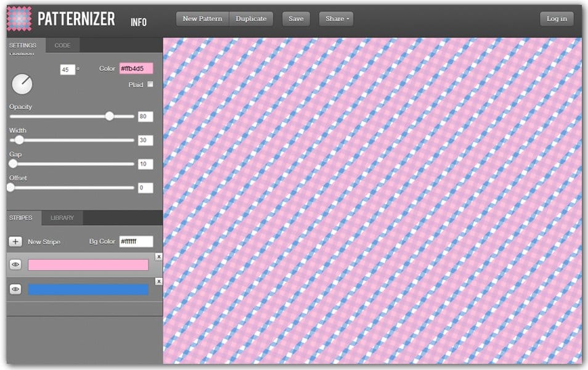Duplicate the current pattern
The height and width of the screenshot is (370, 588).
coord(251,18)
